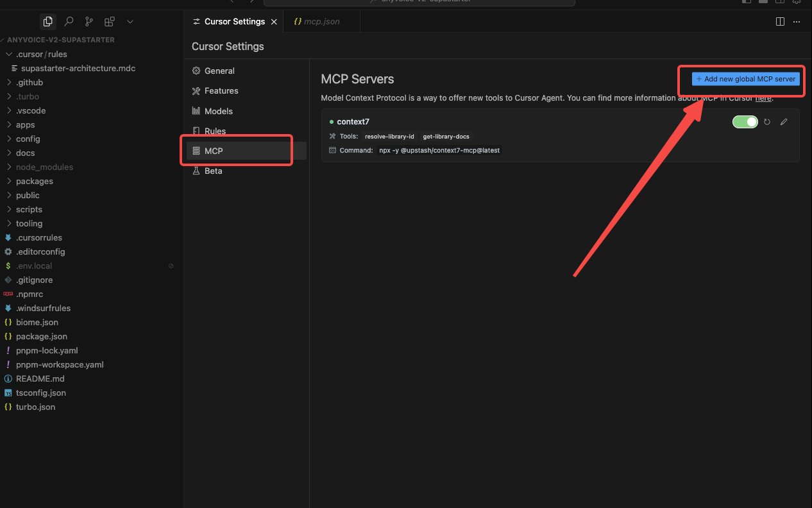Open the Explorer view icon
The width and height of the screenshot is (812, 508).
(47, 22)
